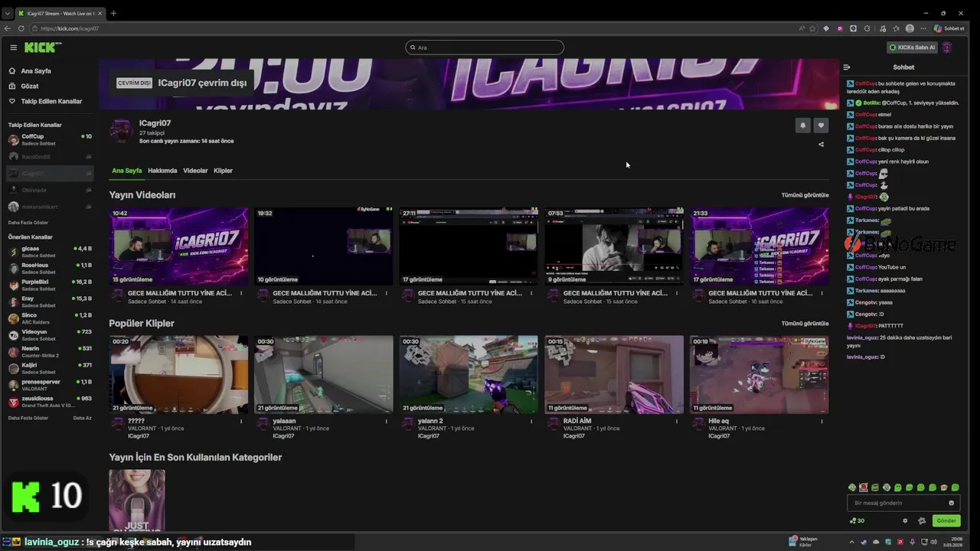The image size is (980, 551).
Task: Click the browser refresh button
Action: pos(21,28)
